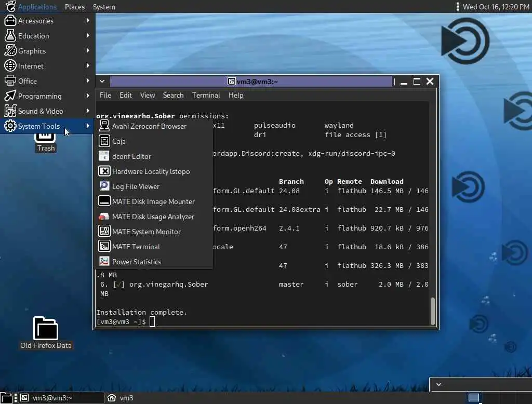The image size is (532, 404).
Task: Open the Avahi Zeroconf Browser icon
Action: pos(104,126)
